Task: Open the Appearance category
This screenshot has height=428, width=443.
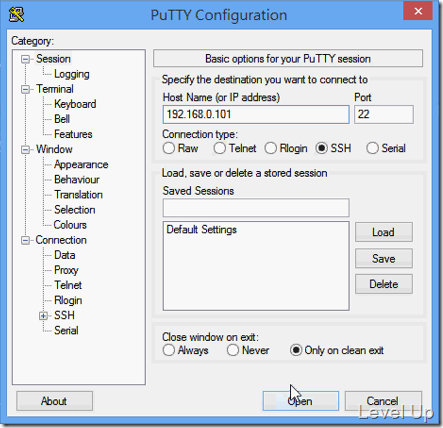Action: (81, 164)
